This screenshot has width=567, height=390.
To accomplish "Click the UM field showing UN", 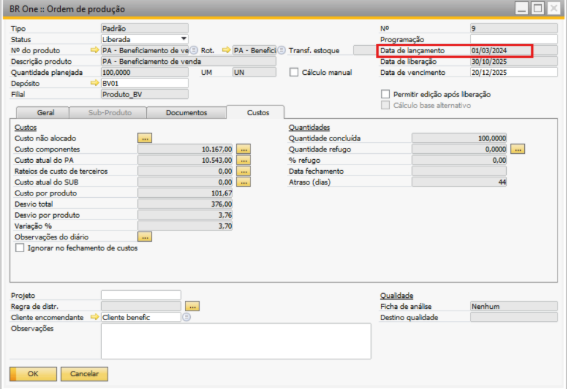I will tap(254, 72).
